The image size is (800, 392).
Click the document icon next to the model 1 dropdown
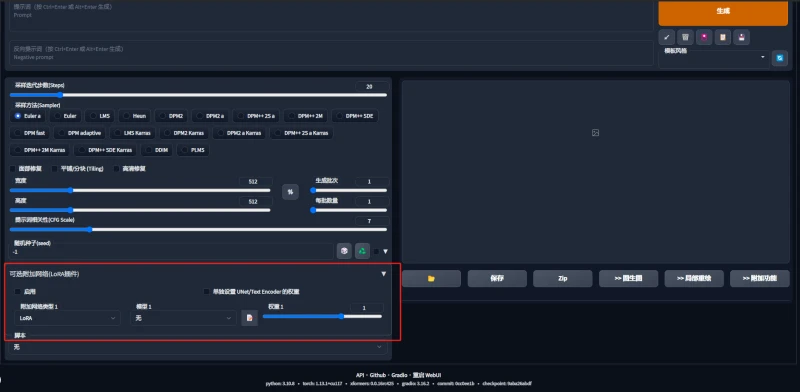249,317
